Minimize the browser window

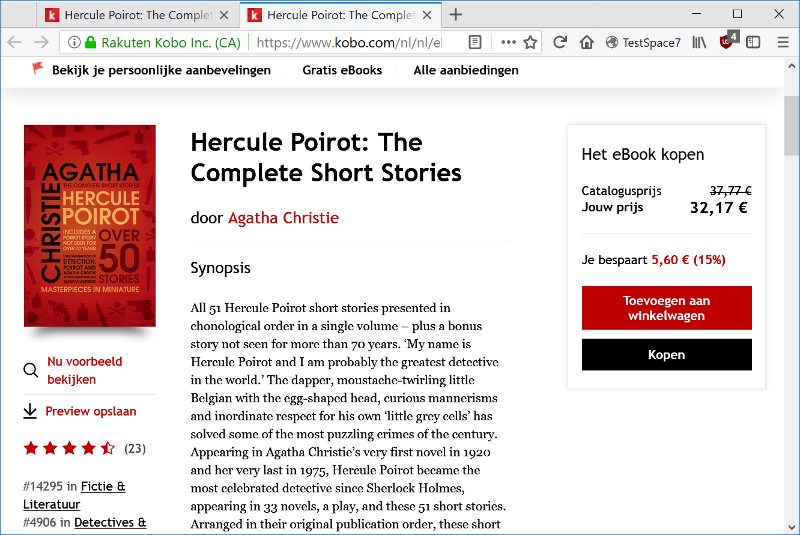pyautogui.click(x=696, y=14)
